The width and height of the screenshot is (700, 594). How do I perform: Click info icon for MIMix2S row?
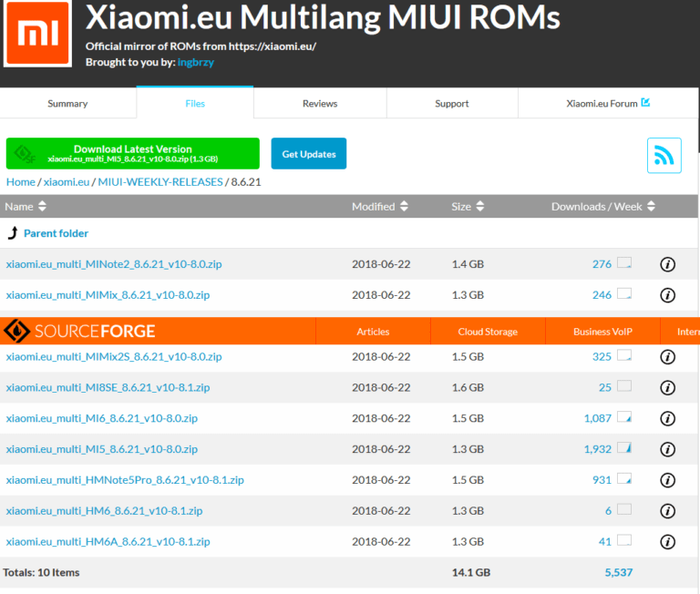[x=667, y=357]
